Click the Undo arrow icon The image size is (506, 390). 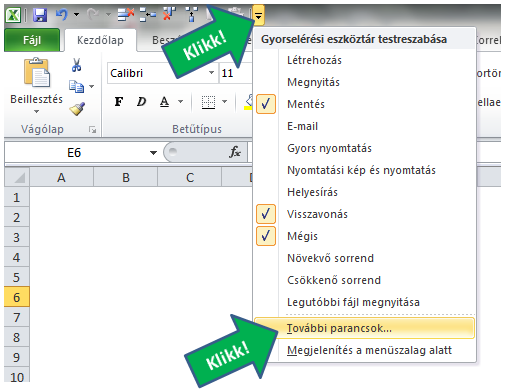click(x=62, y=15)
